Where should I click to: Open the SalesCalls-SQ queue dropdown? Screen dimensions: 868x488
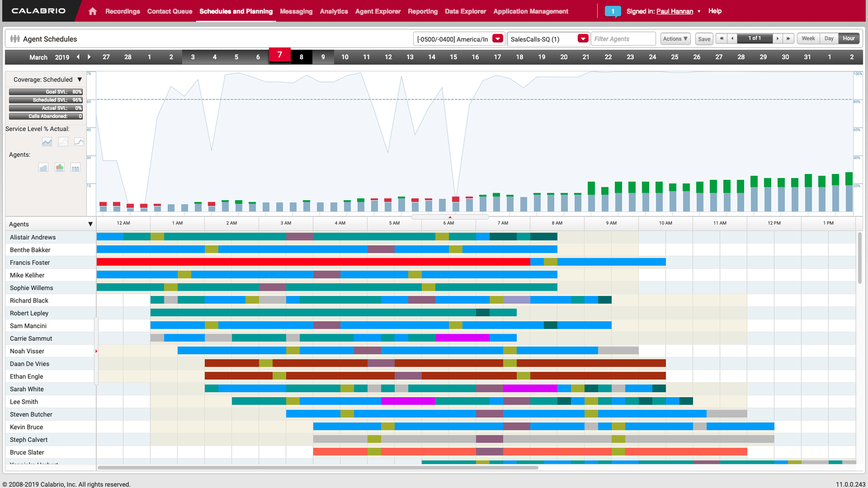583,39
